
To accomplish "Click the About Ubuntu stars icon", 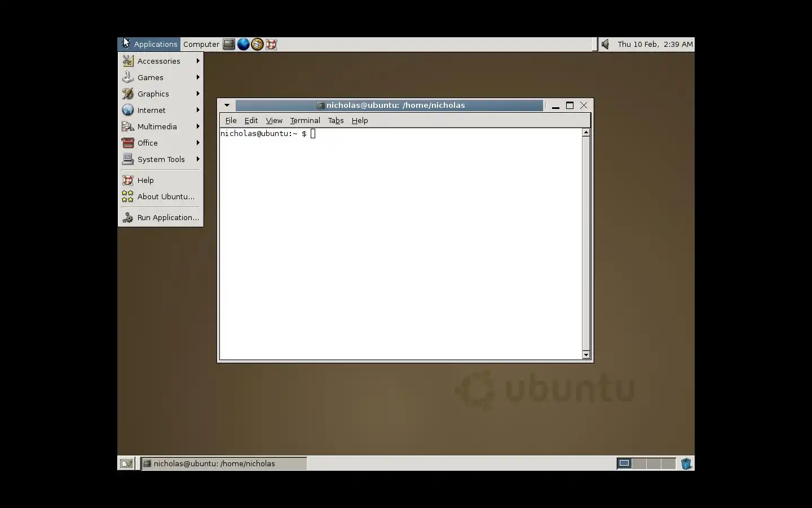I will pyautogui.click(x=128, y=196).
